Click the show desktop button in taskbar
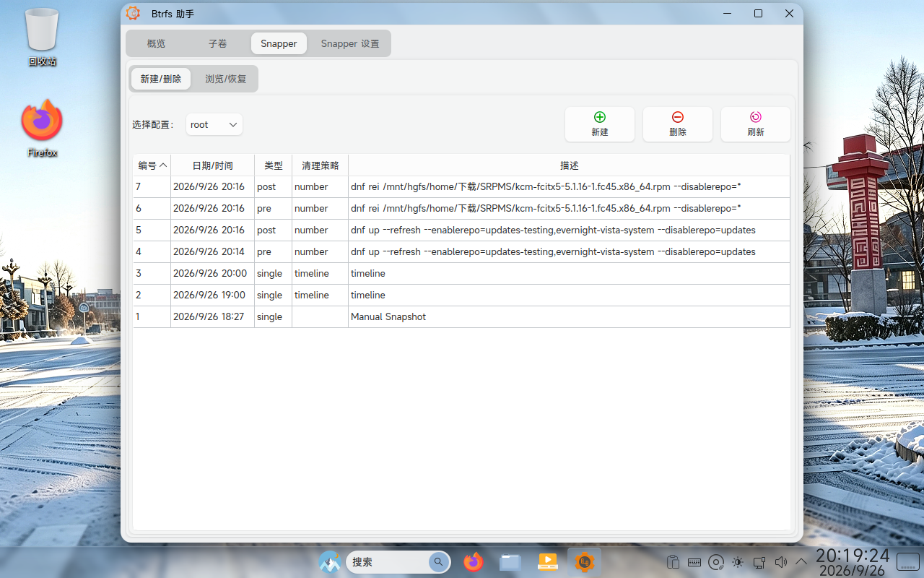The height and width of the screenshot is (578, 924). [907, 561]
